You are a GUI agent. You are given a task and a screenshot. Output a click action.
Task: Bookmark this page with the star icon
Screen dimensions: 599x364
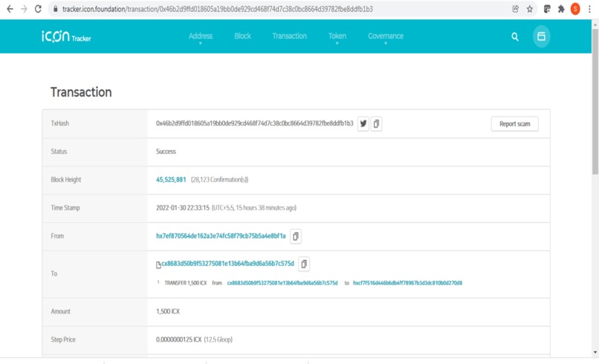[x=529, y=9]
